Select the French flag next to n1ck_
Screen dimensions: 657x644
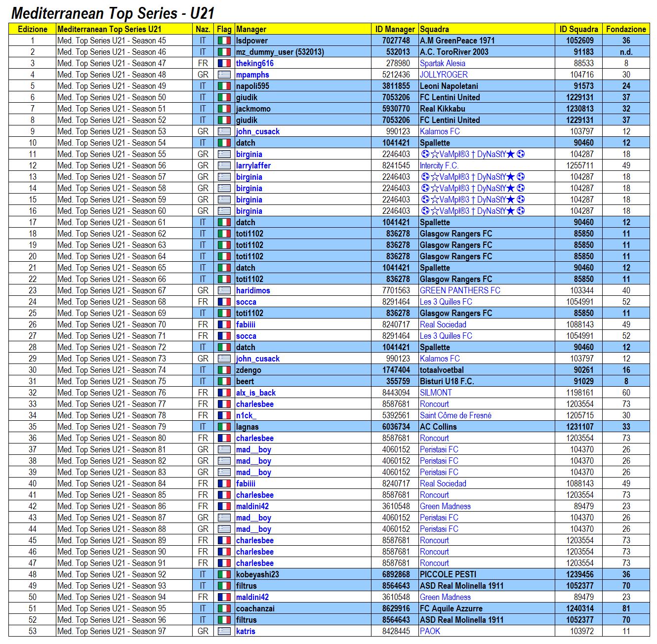click(x=224, y=415)
